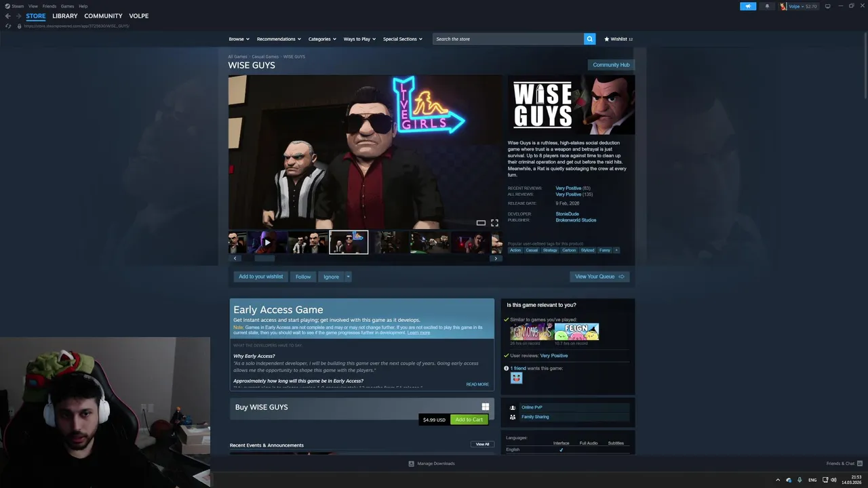Open the network tray icon
Viewport: 868px width, 488px height.
(x=825, y=480)
